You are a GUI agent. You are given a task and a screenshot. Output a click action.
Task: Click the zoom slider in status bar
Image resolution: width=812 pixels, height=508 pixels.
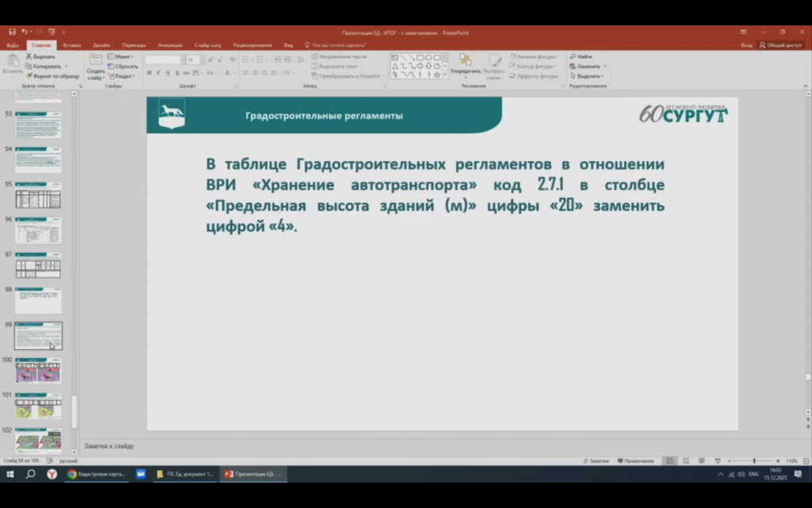(753, 461)
